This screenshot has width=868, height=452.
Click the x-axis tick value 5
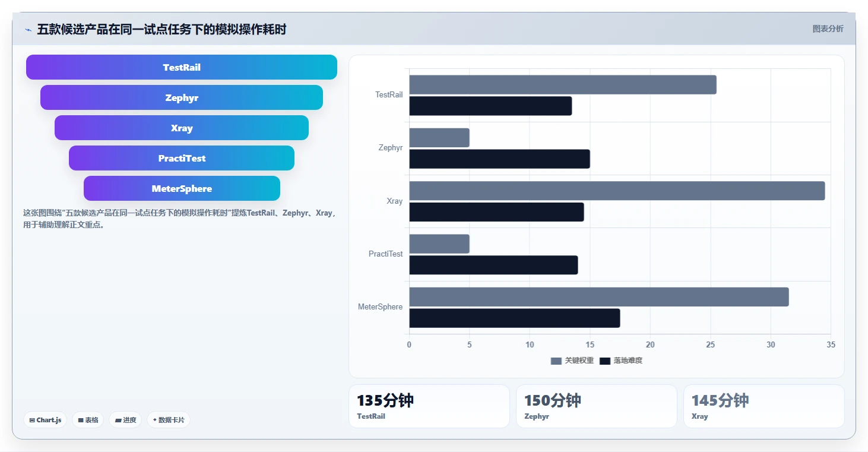pyautogui.click(x=469, y=344)
